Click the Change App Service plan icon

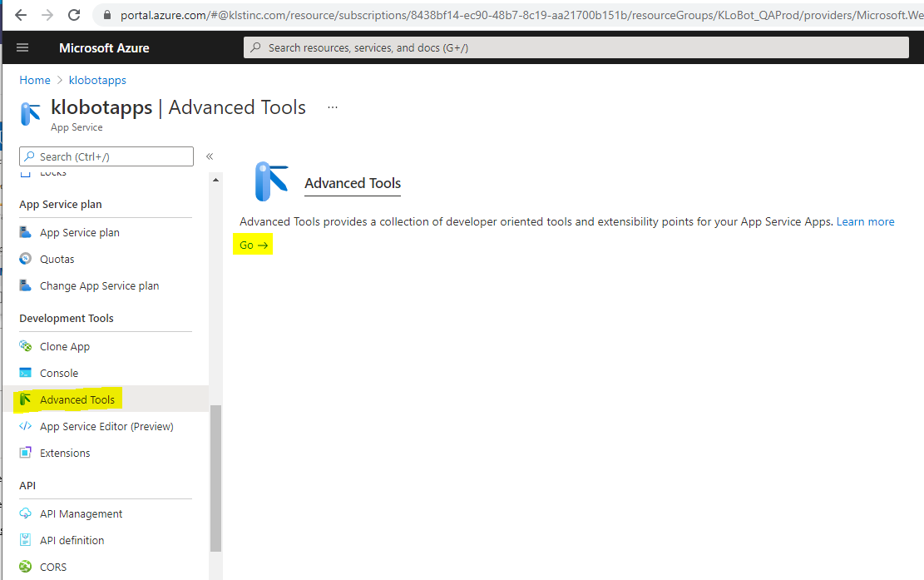pyautogui.click(x=25, y=285)
